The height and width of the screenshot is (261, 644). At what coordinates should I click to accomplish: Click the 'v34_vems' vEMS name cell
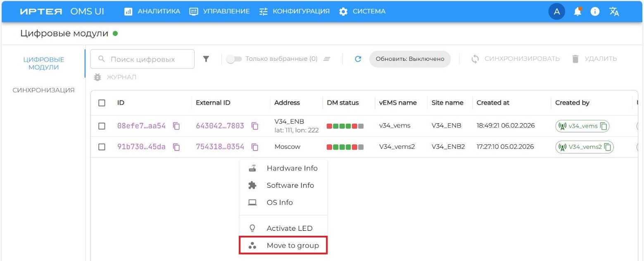(x=394, y=126)
